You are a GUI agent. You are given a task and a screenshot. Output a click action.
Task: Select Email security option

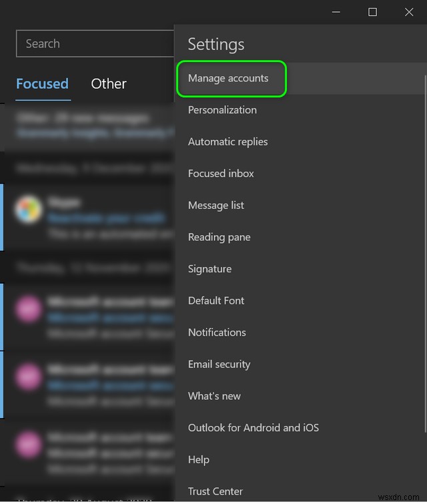(219, 364)
